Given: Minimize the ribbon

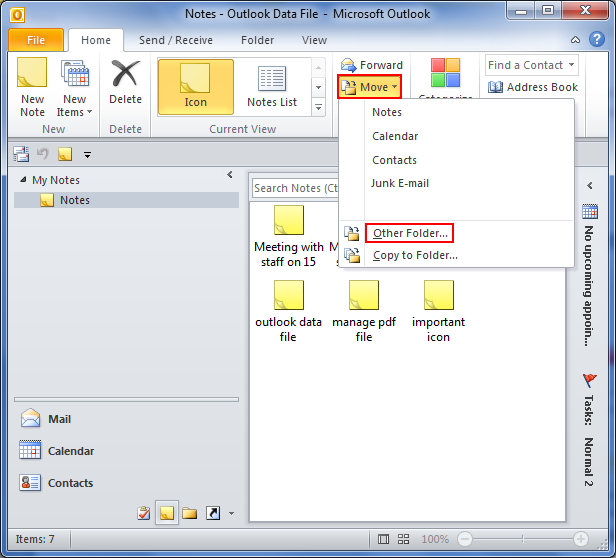Looking at the screenshot, I should [x=575, y=40].
